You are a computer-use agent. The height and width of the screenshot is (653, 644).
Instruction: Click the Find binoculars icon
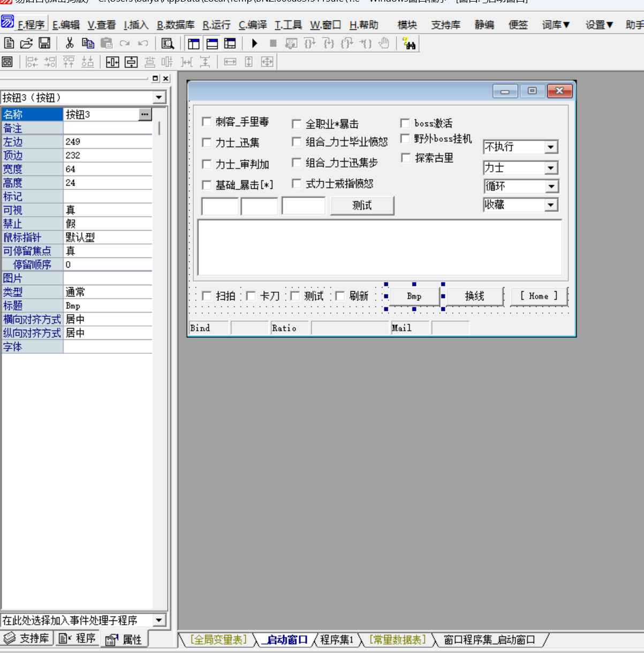(x=410, y=44)
